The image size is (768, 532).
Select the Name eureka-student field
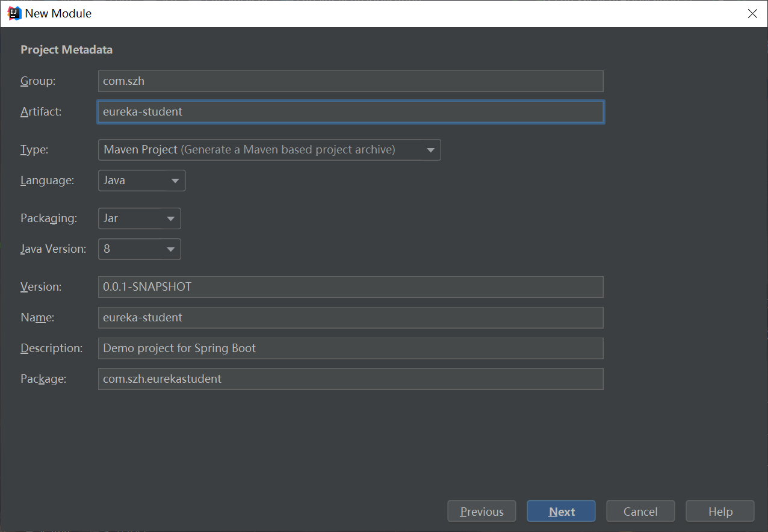[x=351, y=318]
